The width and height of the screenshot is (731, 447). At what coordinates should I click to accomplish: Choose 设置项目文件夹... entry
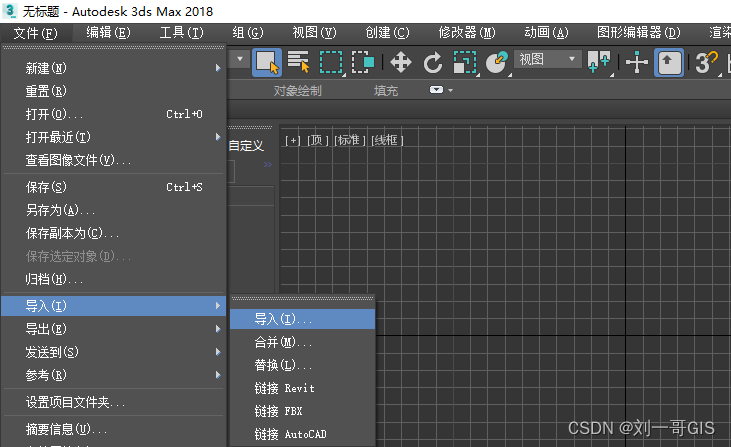114,402
